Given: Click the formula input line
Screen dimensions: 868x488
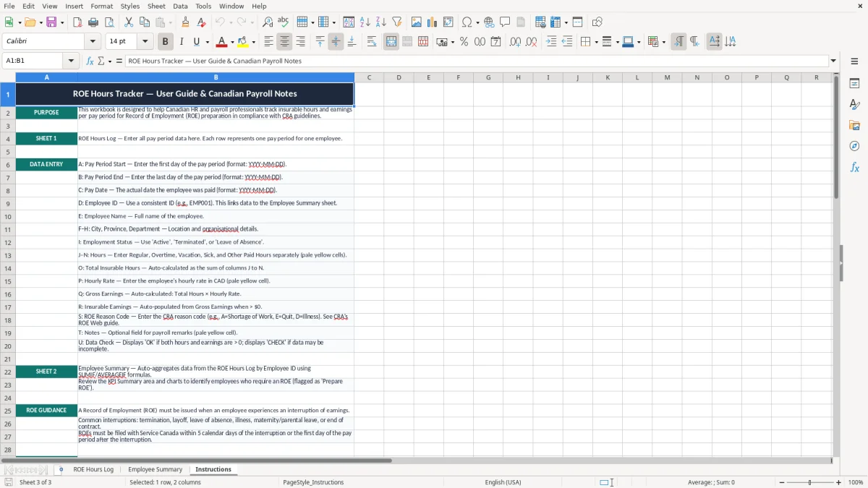Looking at the screenshot, I should pos(476,61).
